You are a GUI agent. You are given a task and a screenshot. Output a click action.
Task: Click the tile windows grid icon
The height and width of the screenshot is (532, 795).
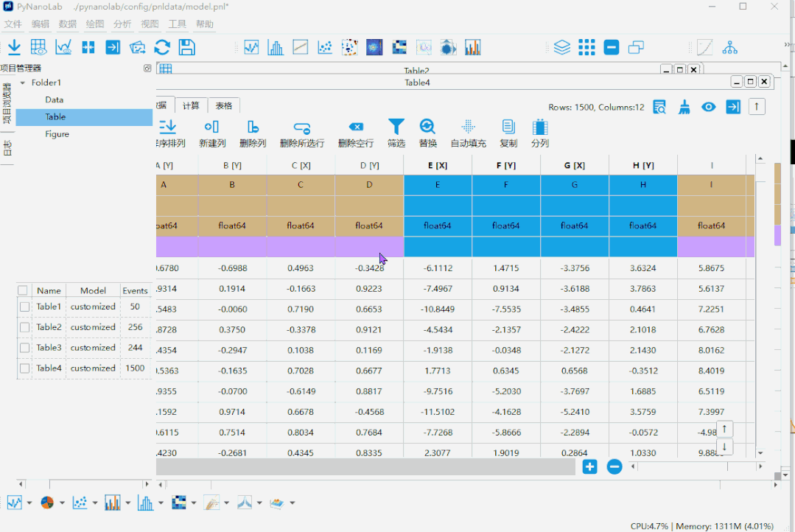tap(586, 48)
